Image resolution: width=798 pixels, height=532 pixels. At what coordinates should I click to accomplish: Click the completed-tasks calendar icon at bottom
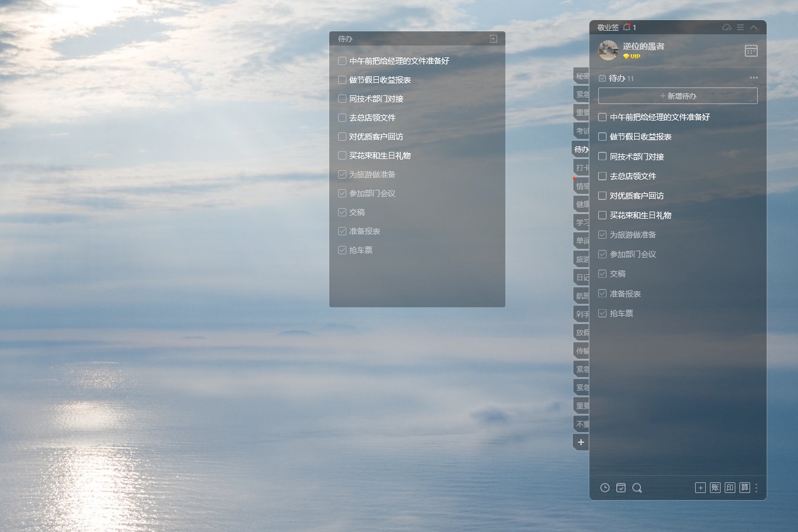(621, 488)
